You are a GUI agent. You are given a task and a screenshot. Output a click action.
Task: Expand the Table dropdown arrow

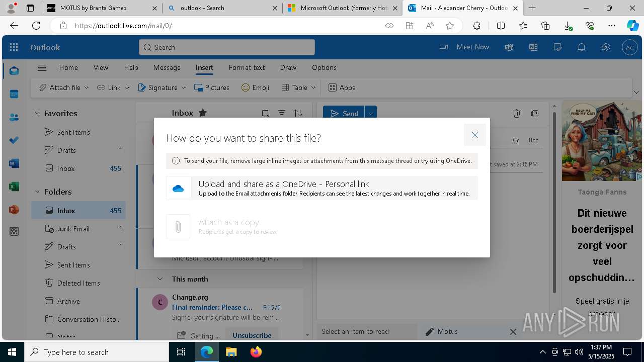click(x=313, y=87)
